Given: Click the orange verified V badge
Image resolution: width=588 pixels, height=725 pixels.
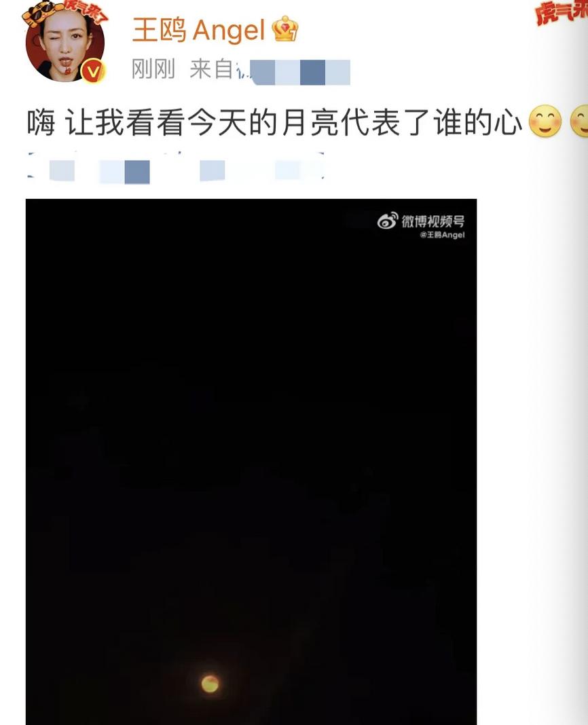Looking at the screenshot, I should click(93, 72).
